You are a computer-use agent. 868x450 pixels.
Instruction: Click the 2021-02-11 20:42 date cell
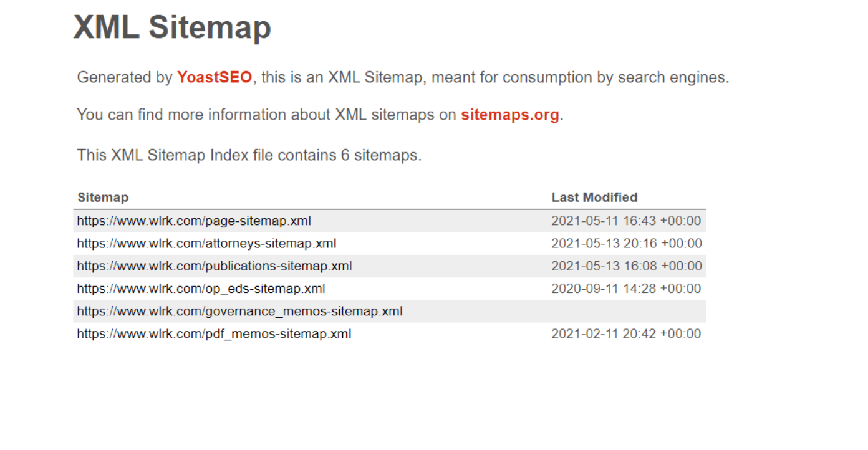(x=625, y=334)
